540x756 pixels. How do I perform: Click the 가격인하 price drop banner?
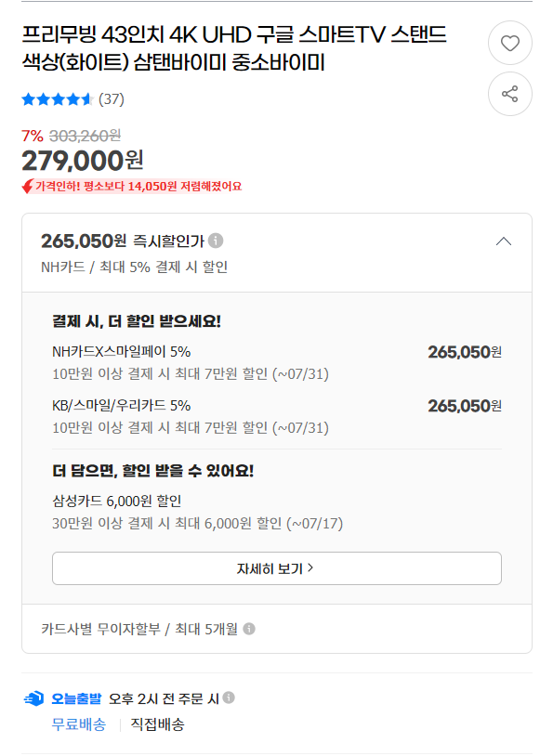click(x=132, y=186)
